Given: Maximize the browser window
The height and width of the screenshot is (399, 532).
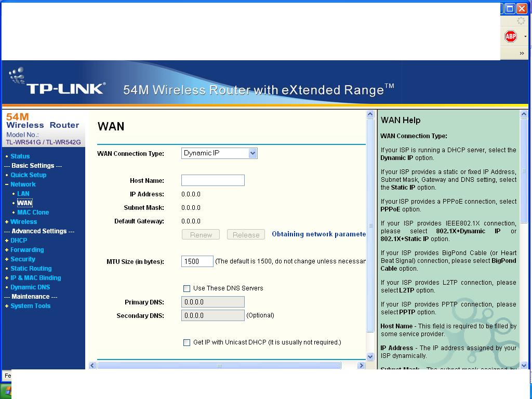Looking at the screenshot, I should (x=510, y=8).
